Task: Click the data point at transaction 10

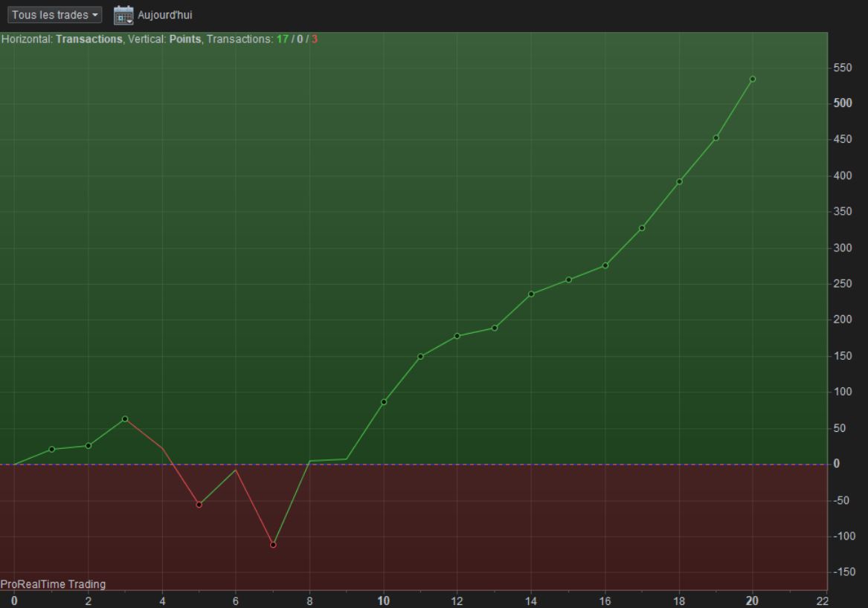Action: [x=384, y=402]
